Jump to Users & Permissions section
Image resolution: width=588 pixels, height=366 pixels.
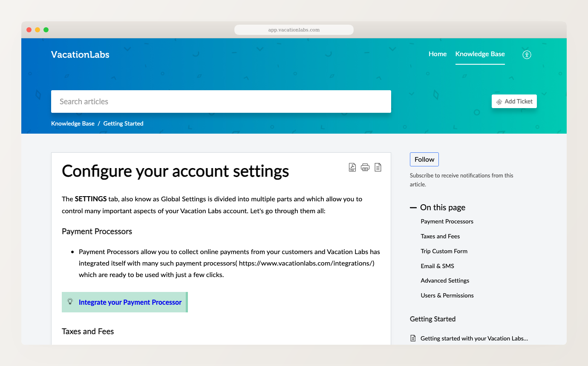[x=447, y=295]
